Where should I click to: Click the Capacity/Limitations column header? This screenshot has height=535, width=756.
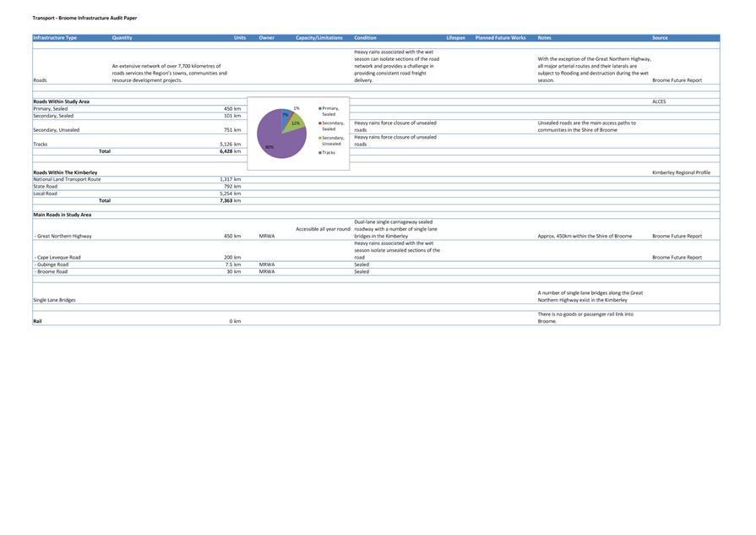(x=318, y=38)
